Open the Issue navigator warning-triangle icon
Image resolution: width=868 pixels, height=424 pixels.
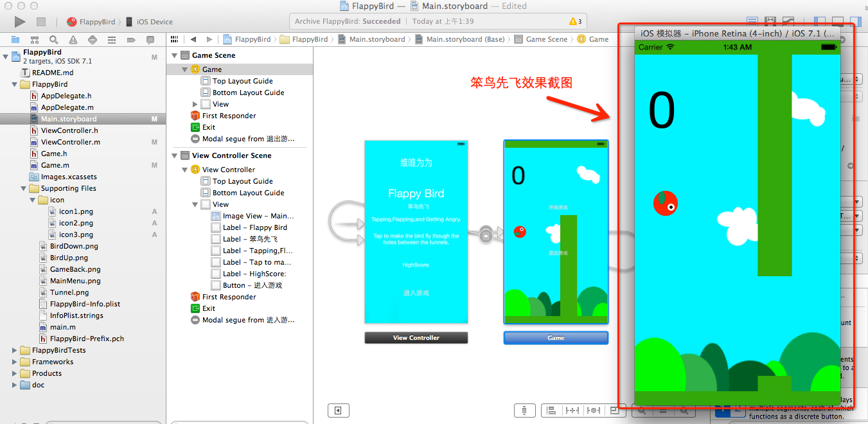point(73,40)
